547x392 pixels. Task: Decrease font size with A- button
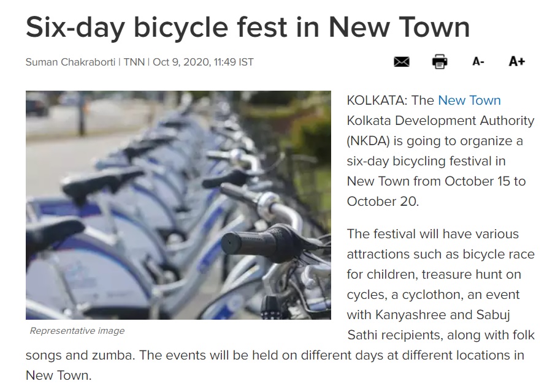click(x=478, y=62)
